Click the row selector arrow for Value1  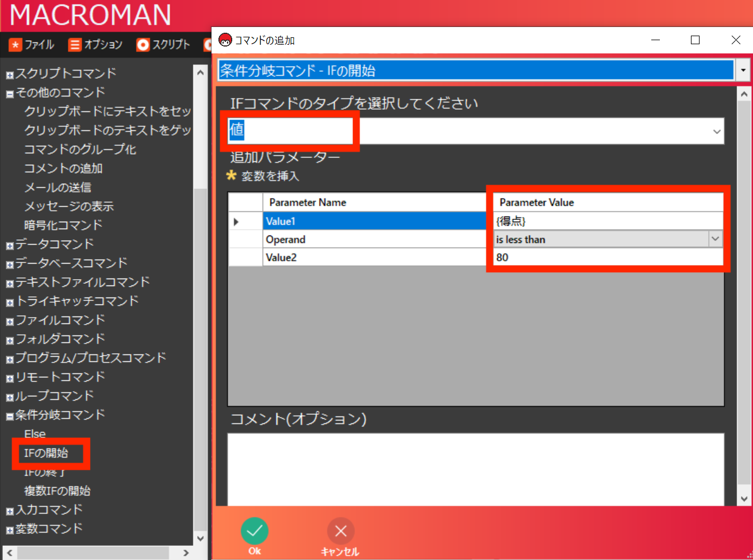[x=245, y=221]
